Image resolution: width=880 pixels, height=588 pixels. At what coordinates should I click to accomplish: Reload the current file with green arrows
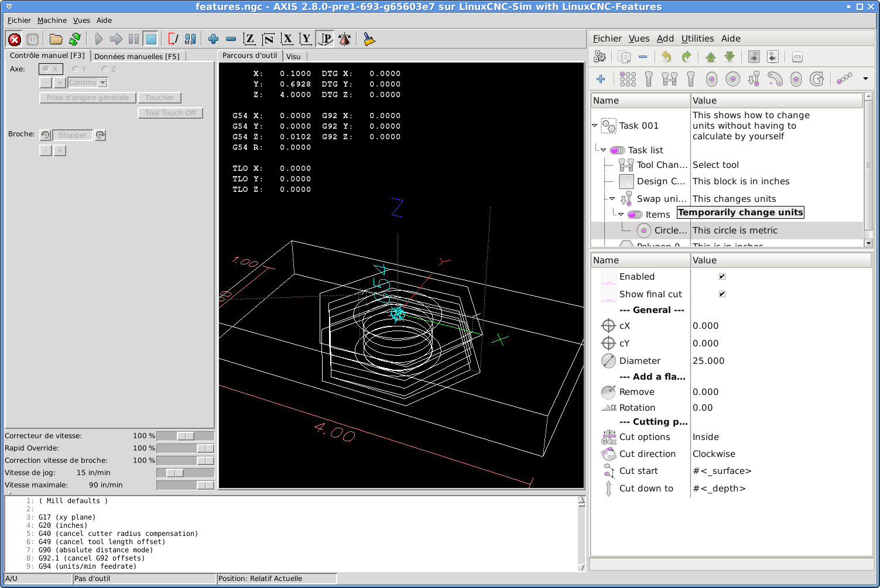[x=75, y=39]
